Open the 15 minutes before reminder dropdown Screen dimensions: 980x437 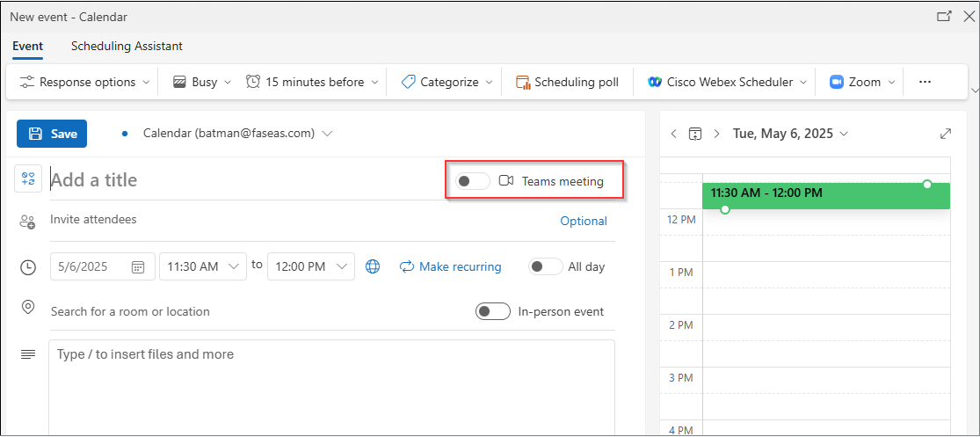pyautogui.click(x=313, y=82)
